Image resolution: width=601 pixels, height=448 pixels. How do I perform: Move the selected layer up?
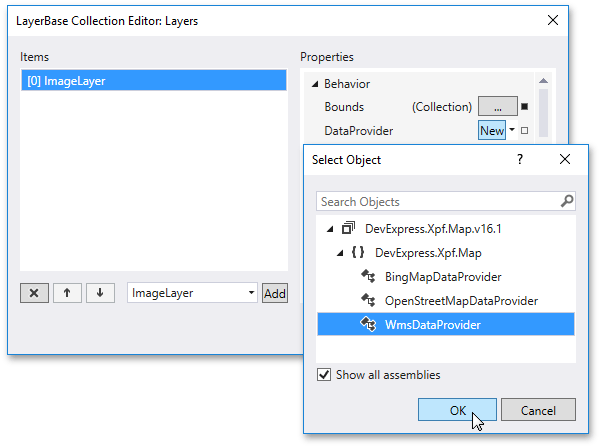click(67, 293)
